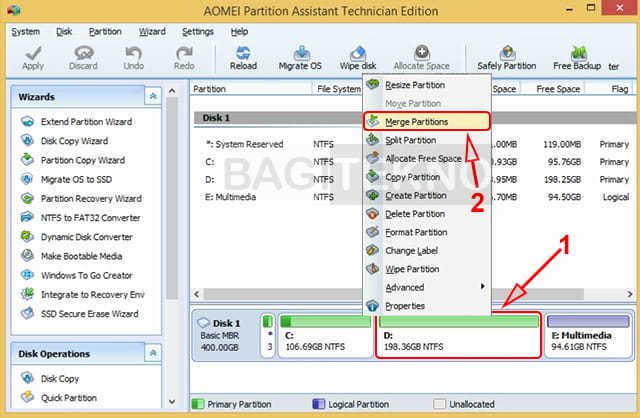This screenshot has height=418, width=640.
Task: Choose Merge Partitions from context menu
Action: tap(427, 122)
